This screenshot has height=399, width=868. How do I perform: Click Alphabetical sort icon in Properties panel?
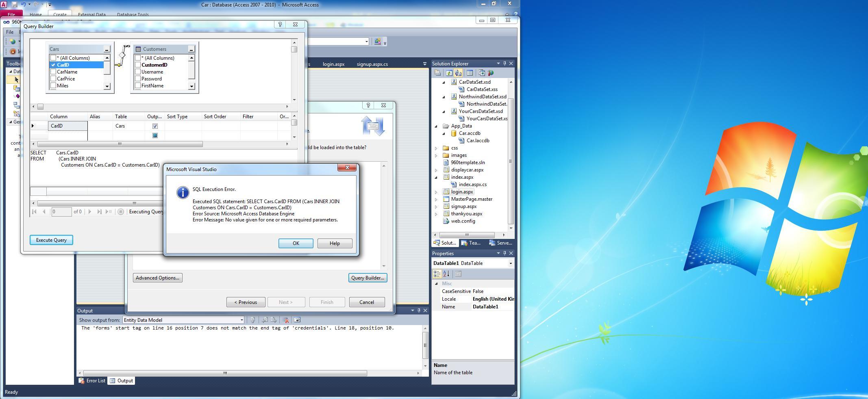[446, 274]
